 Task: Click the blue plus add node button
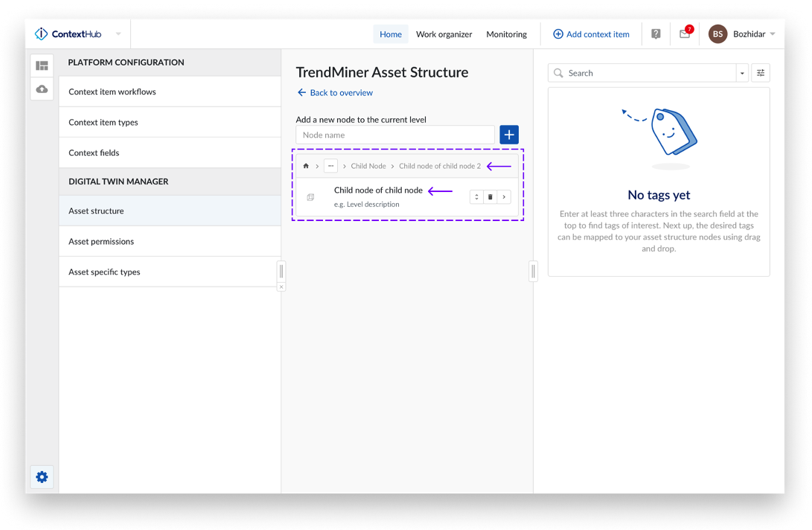509,135
